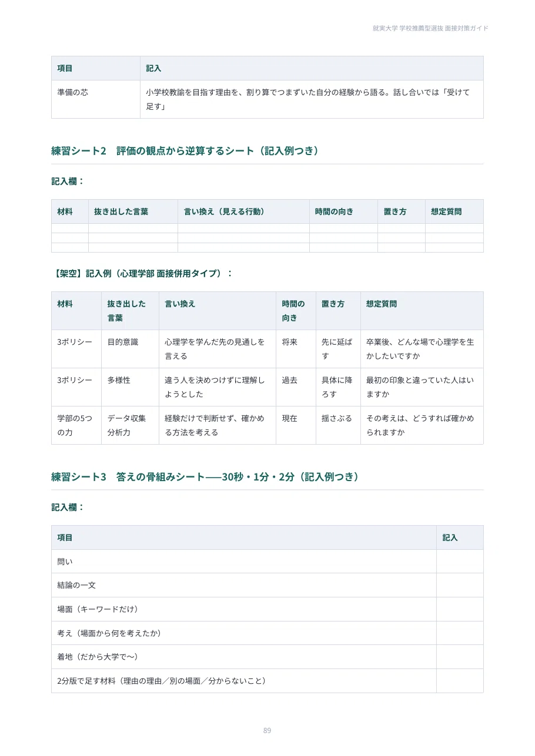Image resolution: width=535 pixels, height=756 pixels.
Task: Click the '記入欄：' label under the 練習シート2 heading
Action: 68,181
